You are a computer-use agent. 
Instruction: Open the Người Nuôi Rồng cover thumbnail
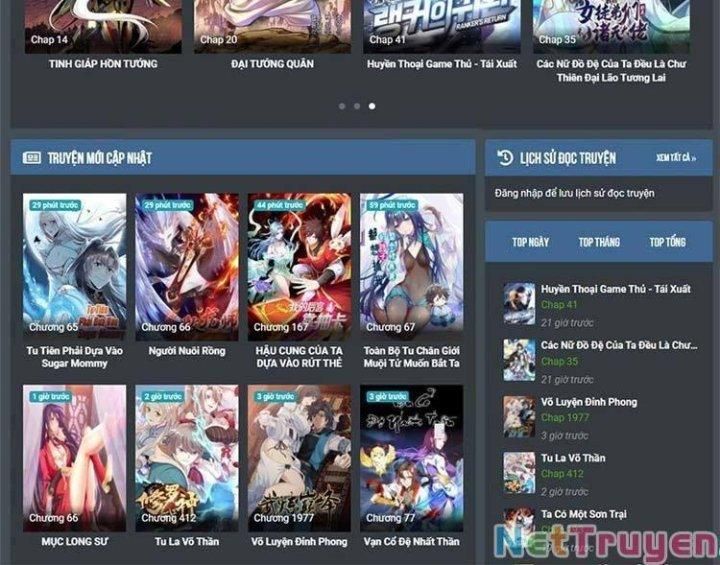coord(187,265)
